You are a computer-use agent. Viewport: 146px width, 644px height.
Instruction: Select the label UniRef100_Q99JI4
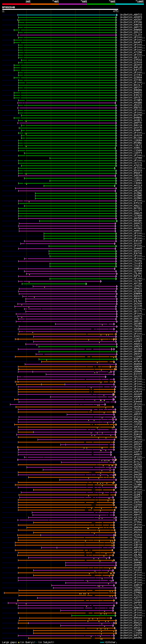coord(131,32)
